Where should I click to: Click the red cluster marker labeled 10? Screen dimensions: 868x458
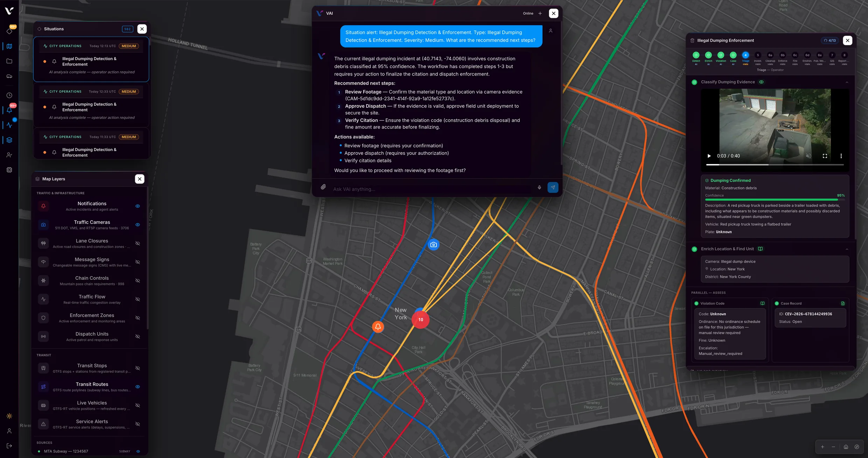(x=421, y=320)
